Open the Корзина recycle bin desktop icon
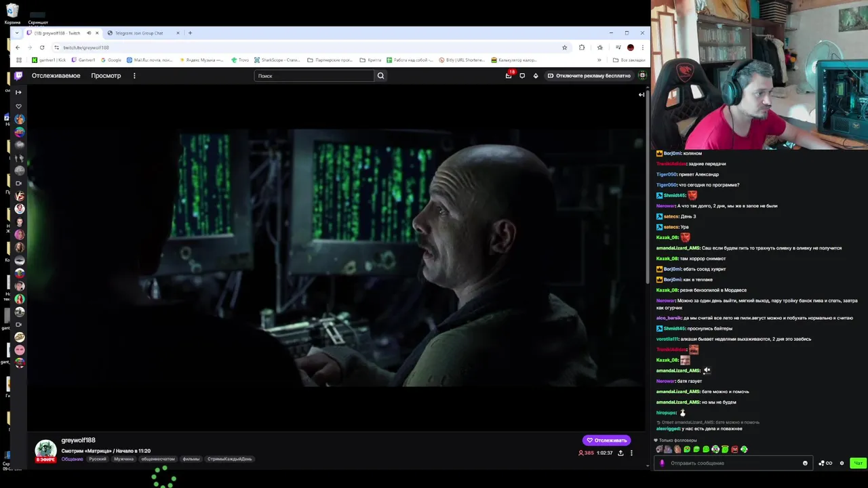The width and height of the screenshot is (868, 488). (12, 14)
